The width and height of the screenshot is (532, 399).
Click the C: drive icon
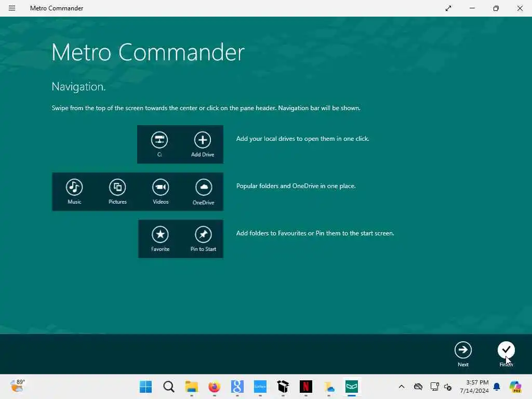tap(159, 140)
